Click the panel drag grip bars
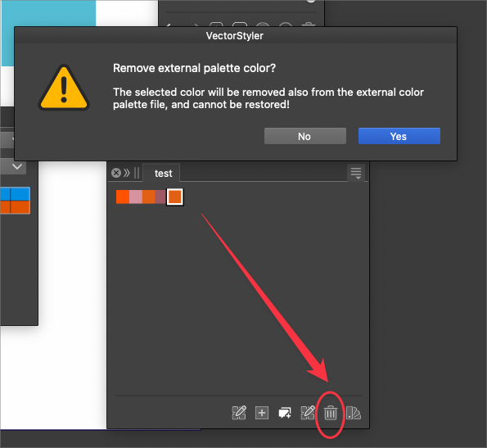 tap(137, 173)
